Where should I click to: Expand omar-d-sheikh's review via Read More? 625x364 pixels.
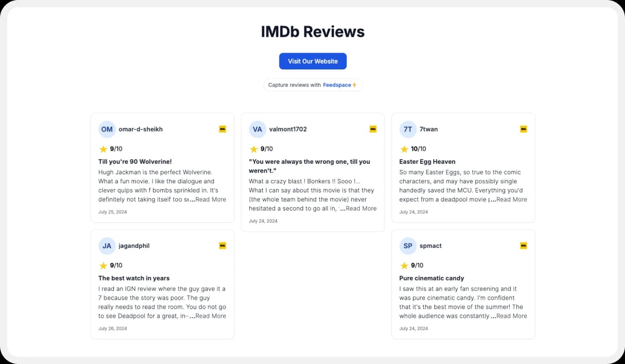(210, 199)
